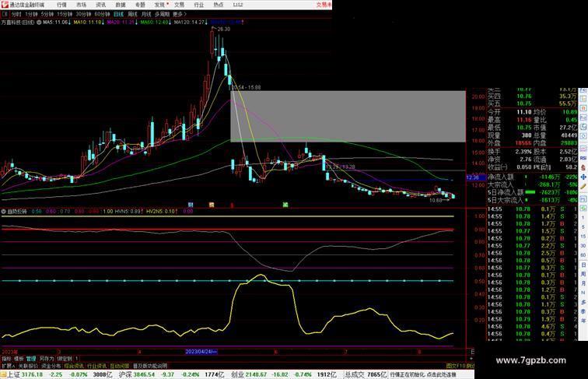Click 行情正在初始化 status message

click(423, 374)
